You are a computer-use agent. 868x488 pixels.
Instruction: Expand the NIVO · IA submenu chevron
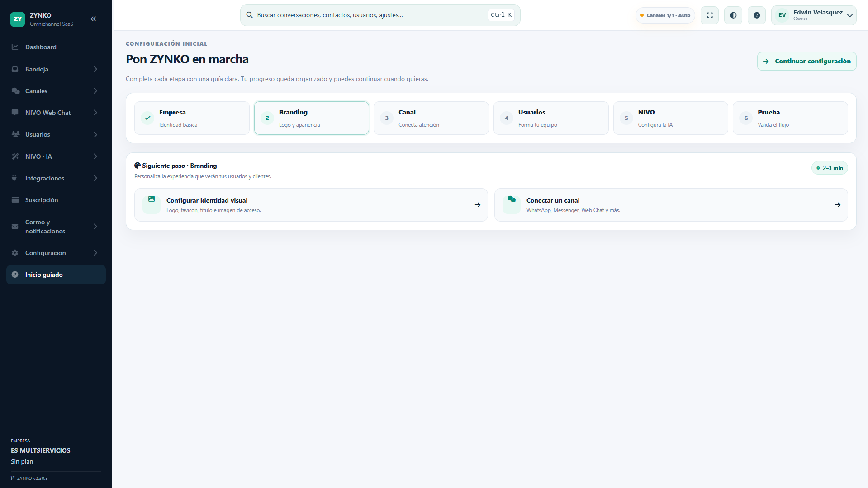click(x=95, y=156)
